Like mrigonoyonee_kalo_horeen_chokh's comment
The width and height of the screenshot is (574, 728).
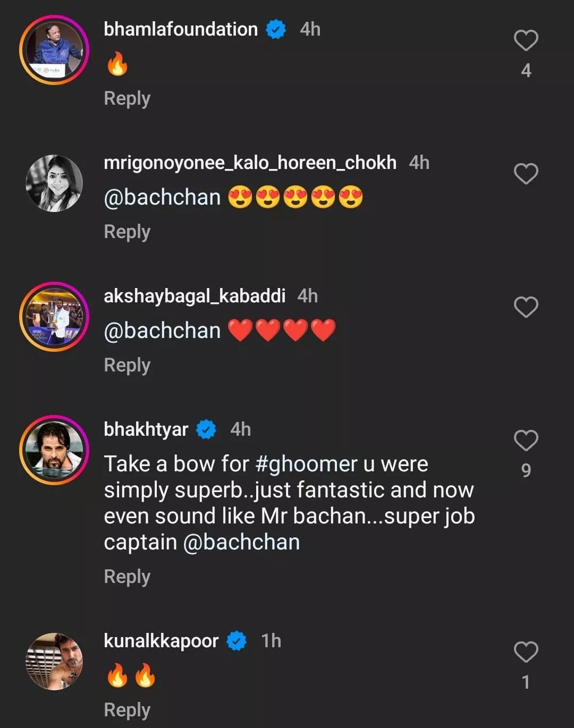tap(526, 174)
